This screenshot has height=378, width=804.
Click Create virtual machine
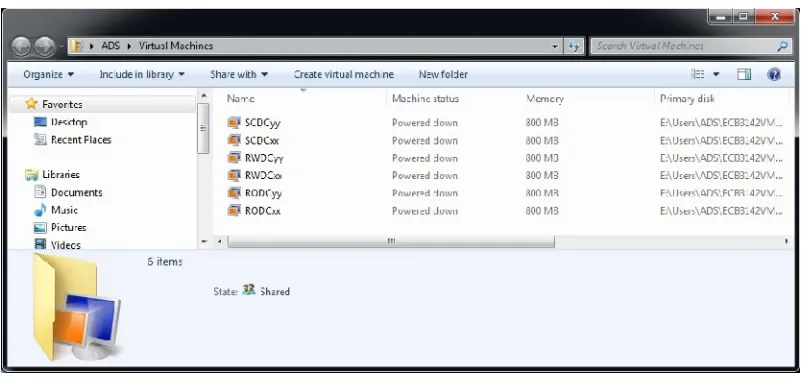pyautogui.click(x=344, y=74)
